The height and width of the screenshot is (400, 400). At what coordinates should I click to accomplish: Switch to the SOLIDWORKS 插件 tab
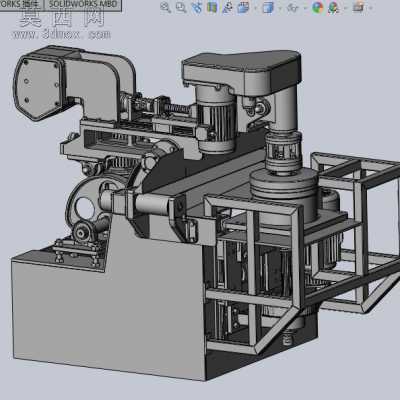point(21,4)
